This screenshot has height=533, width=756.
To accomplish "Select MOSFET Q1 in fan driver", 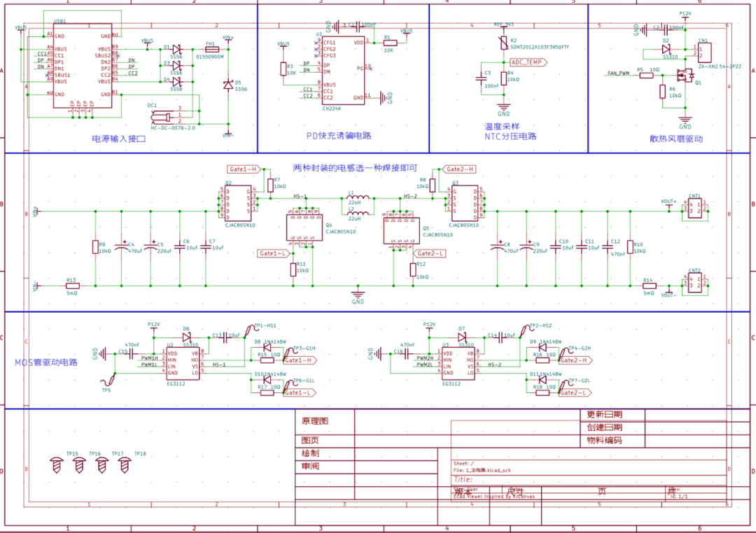I will (685, 75).
